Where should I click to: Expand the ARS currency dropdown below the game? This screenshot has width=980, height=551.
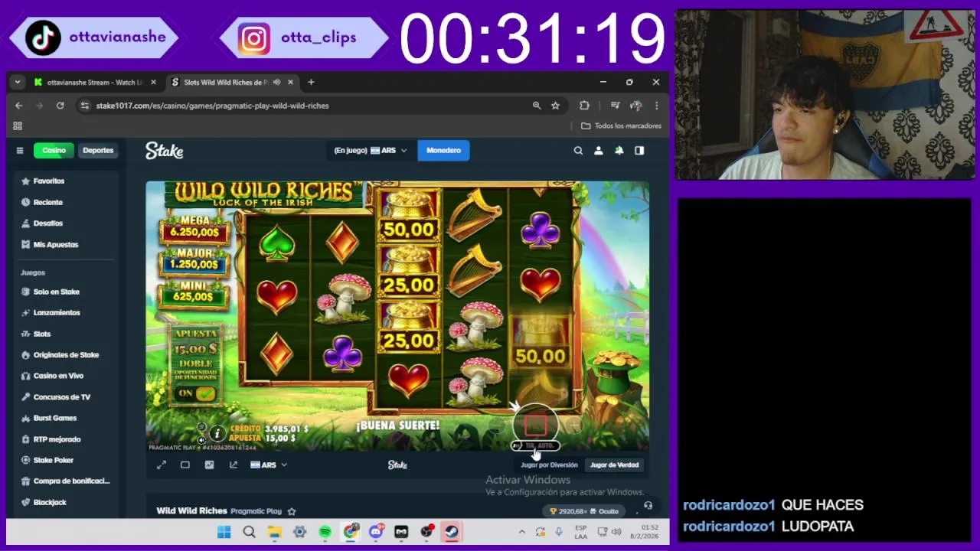tap(269, 465)
